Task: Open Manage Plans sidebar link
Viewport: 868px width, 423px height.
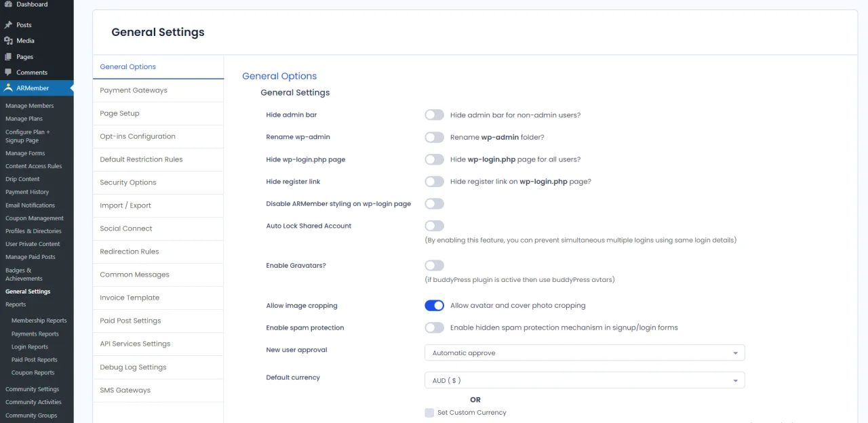Action: (24, 119)
